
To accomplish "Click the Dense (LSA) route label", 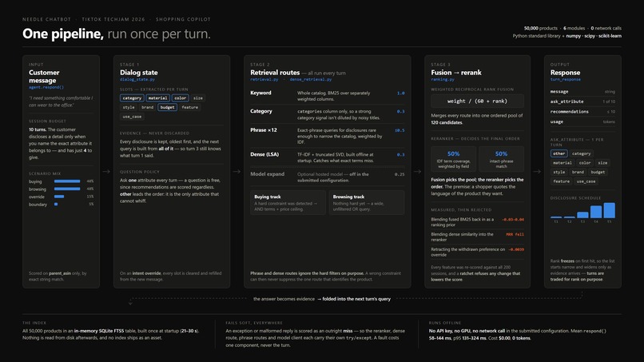I will pyautogui.click(x=264, y=154).
